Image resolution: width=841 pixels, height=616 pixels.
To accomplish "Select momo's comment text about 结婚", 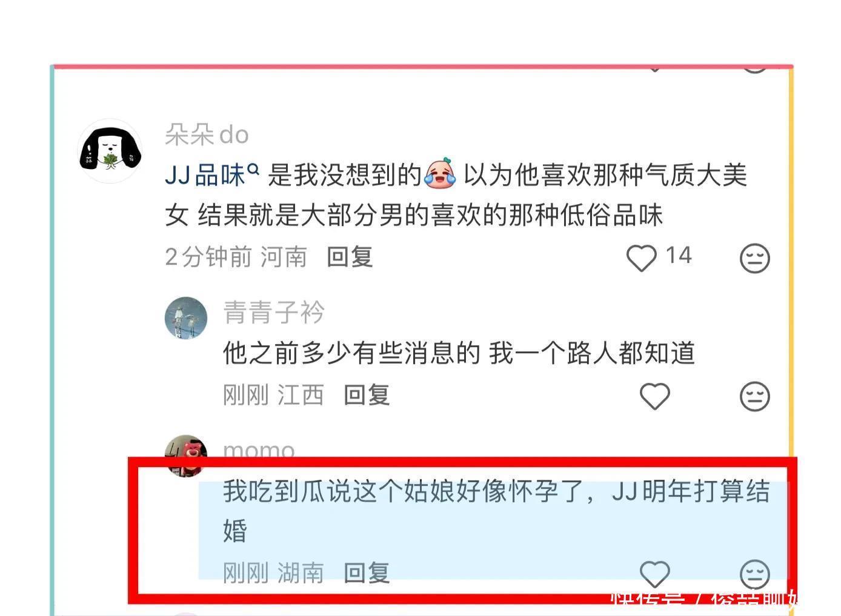I will coord(496,511).
